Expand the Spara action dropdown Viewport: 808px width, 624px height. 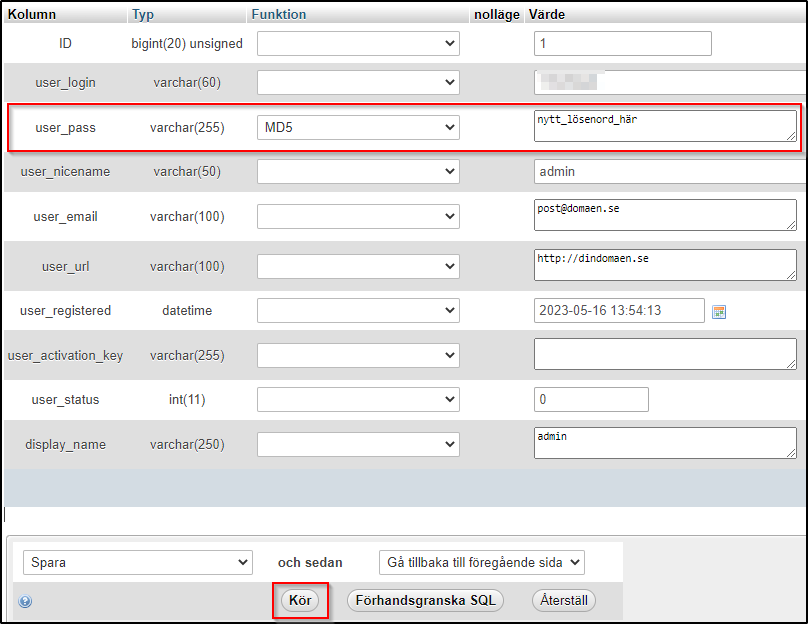click(x=138, y=563)
